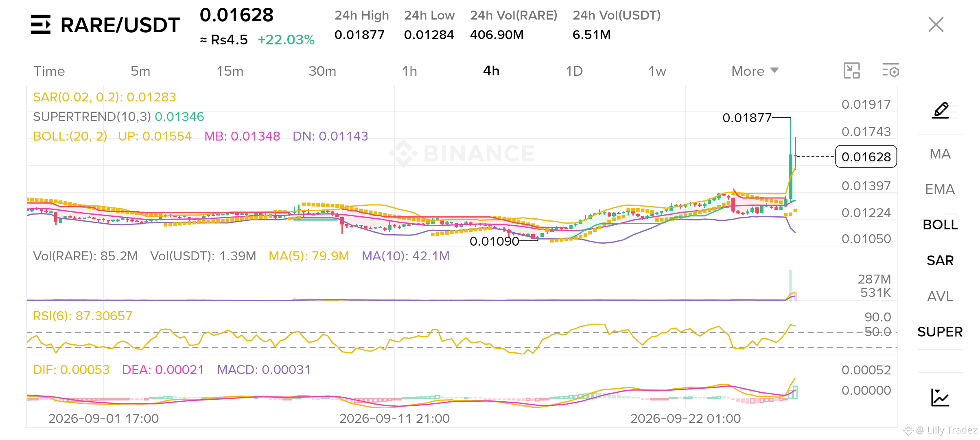Viewport: 980px width, 440px height.
Task: Select the drawing pencil tool
Action: tap(941, 110)
